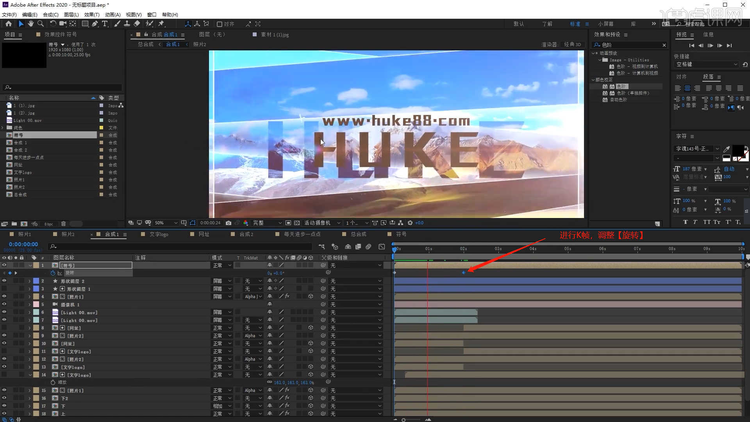This screenshot has height=422, width=750.
Task: Click the eyedropper in Character panel
Action: [x=727, y=149]
